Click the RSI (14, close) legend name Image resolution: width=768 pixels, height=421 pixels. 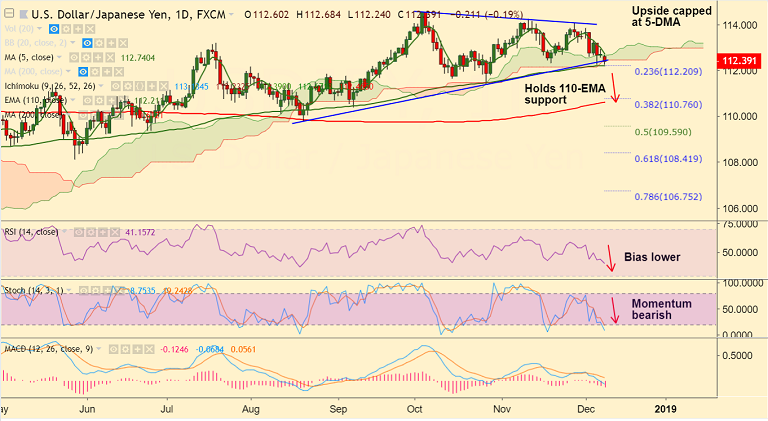31,232
